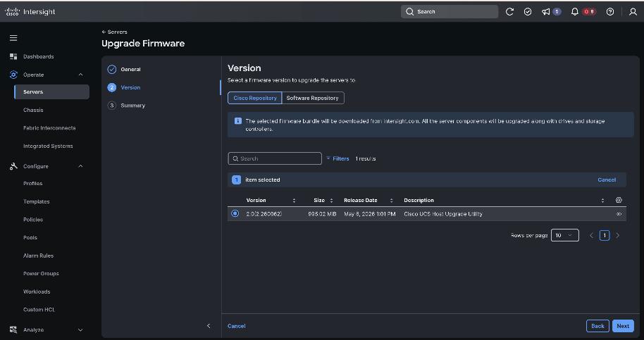644x340 pixels.
Task: Open Servers in sidebar
Action: pos(51,92)
